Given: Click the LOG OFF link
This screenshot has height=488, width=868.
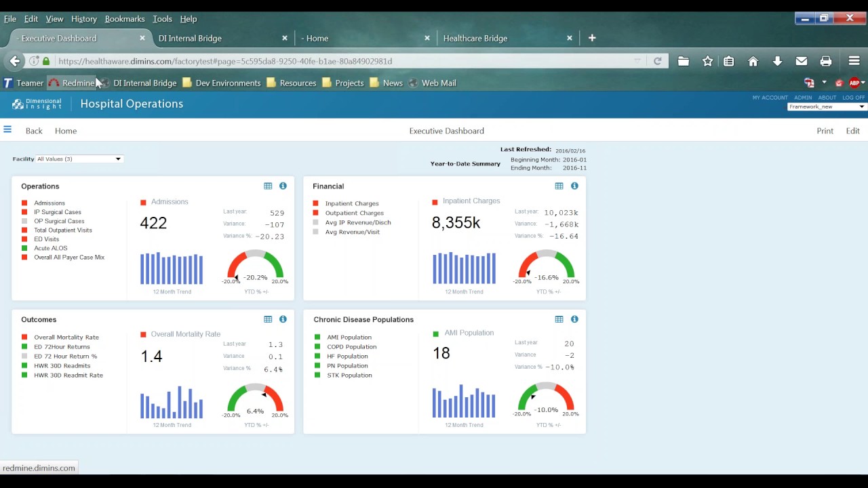Looking at the screenshot, I should (854, 98).
